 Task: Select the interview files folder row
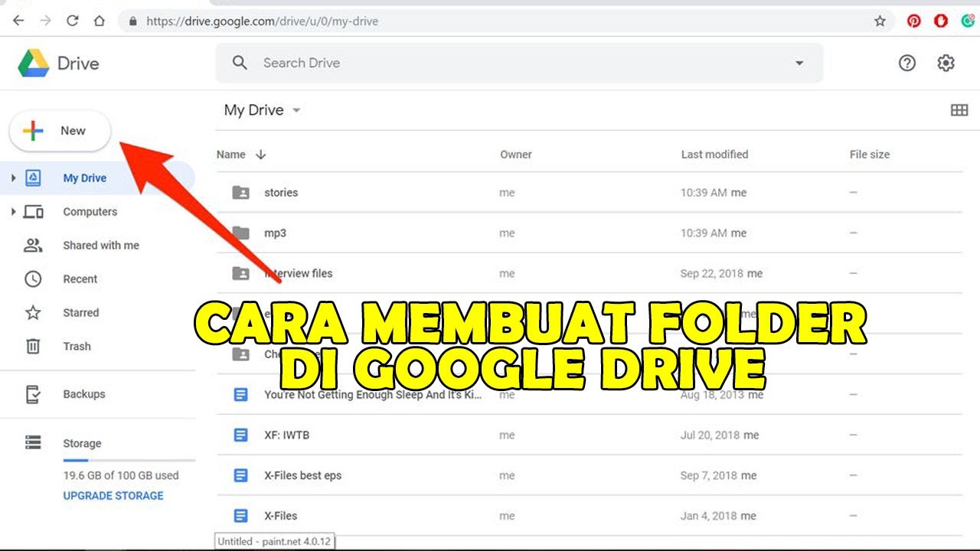[590, 273]
